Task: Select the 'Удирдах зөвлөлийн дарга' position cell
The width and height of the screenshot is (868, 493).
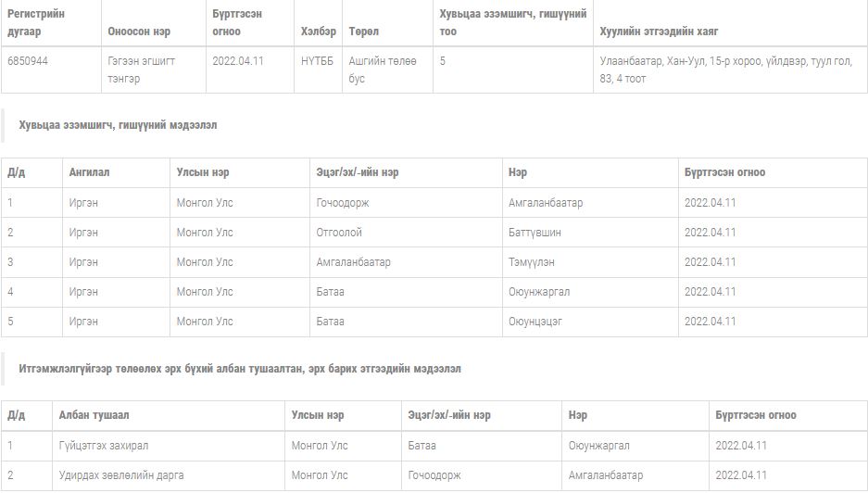Action: [x=121, y=475]
